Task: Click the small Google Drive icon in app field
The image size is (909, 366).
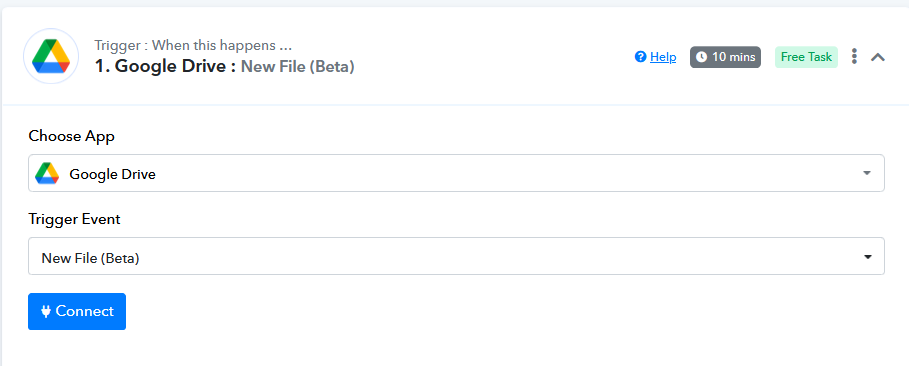Action: pyautogui.click(x=47, y=173)
